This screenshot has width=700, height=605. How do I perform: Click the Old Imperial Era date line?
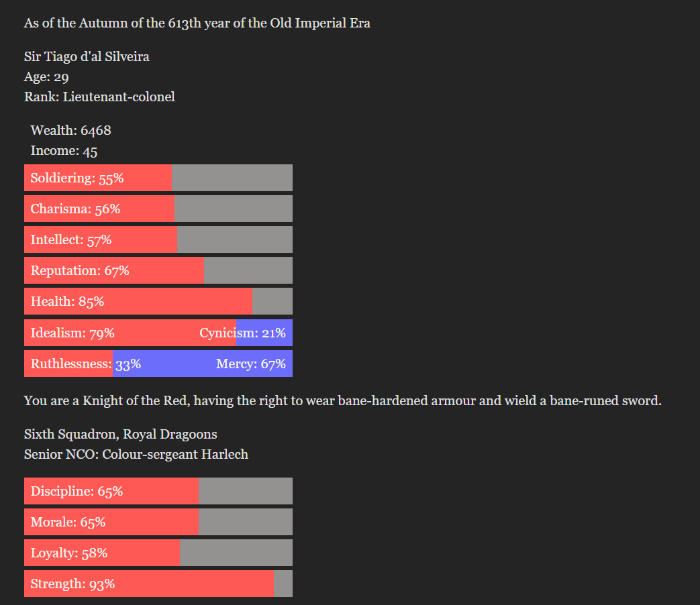pyautogui.click(x=197, y=23)
